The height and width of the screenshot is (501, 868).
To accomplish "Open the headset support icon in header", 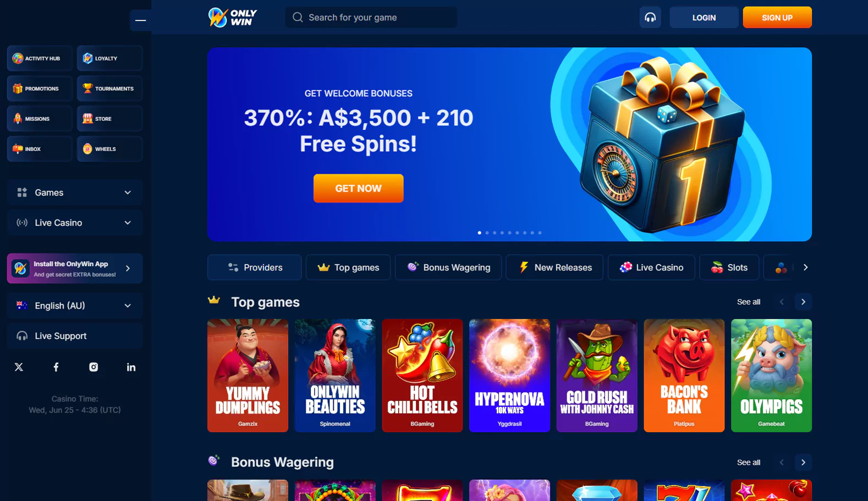I will click(x=650, y=18).
